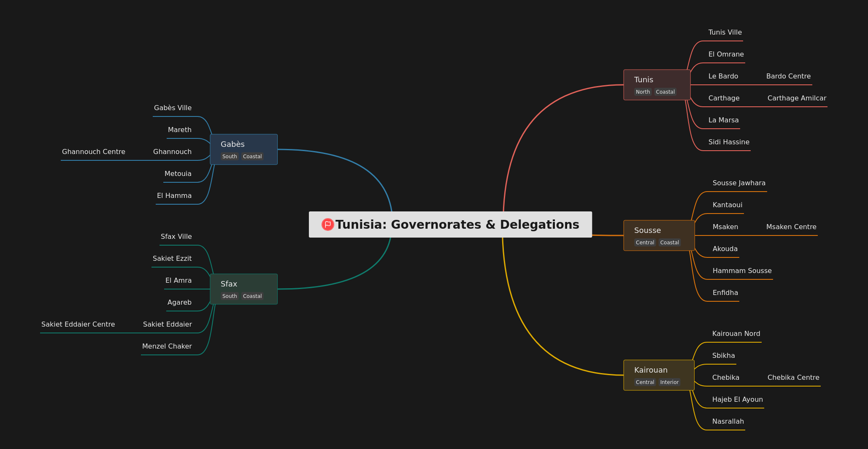Viewport: 868px width, 449px height.
Task: Select the Metouia delegation
Action: coord(178,174)
